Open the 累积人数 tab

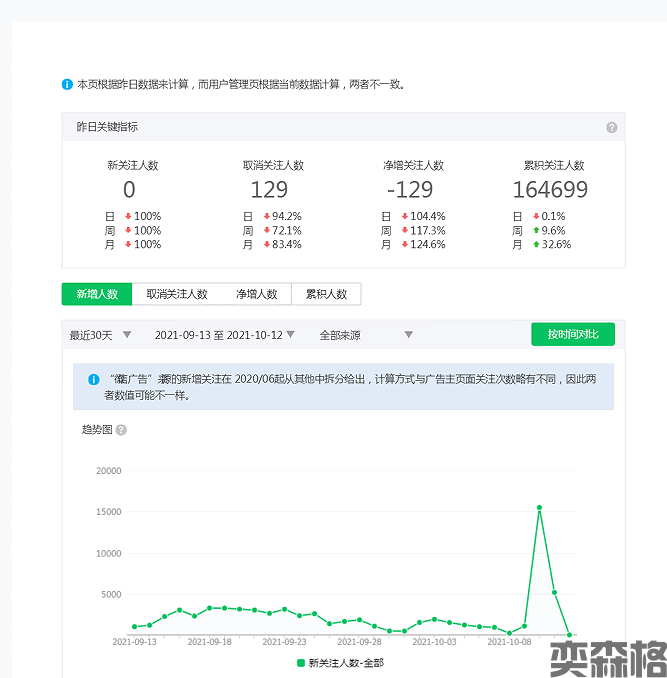click(326, 294)
